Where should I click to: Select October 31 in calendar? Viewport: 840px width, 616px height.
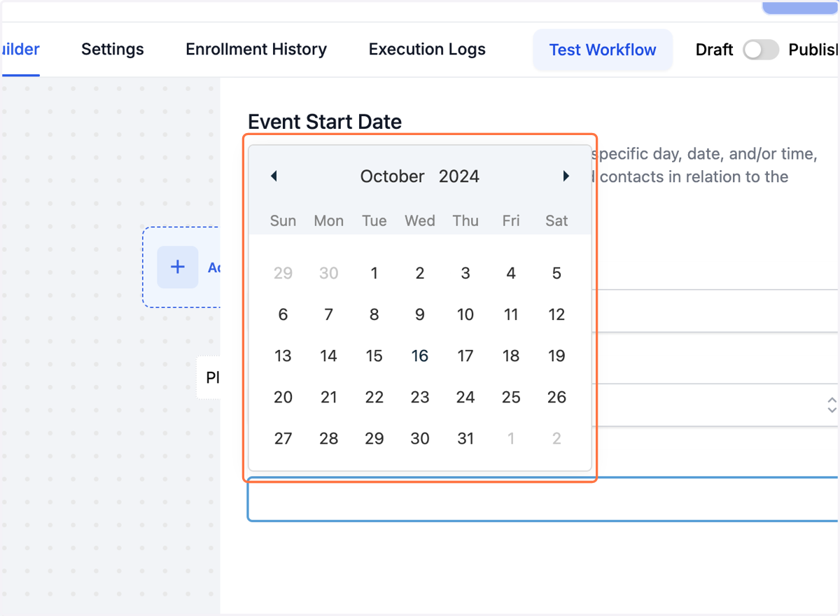(x=465, y=438)
